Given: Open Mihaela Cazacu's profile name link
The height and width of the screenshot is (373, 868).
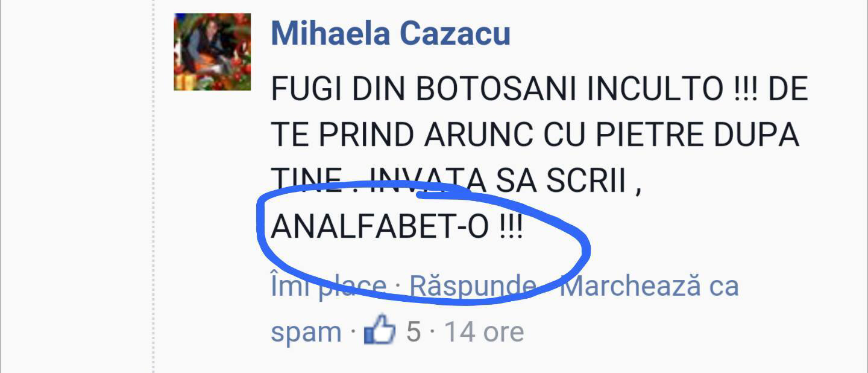Looking at the screenshot, I should (391, 33).
